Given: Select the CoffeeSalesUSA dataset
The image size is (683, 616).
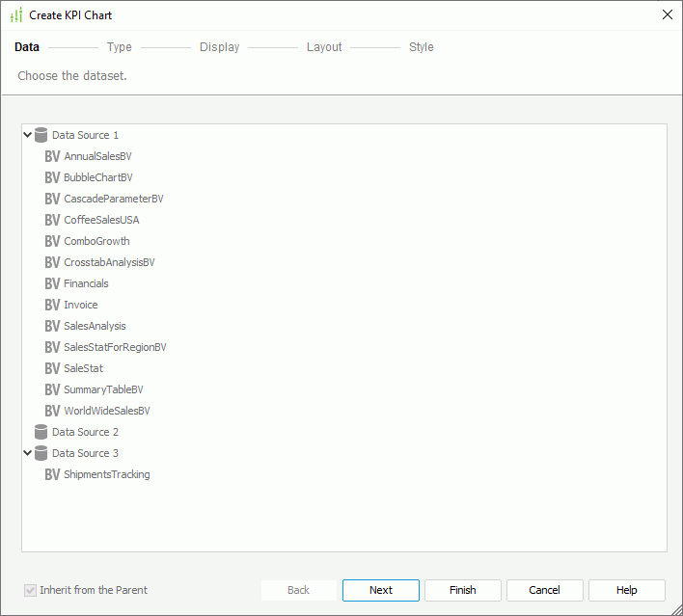Looking at the screenshot, I should click(101, 220).
